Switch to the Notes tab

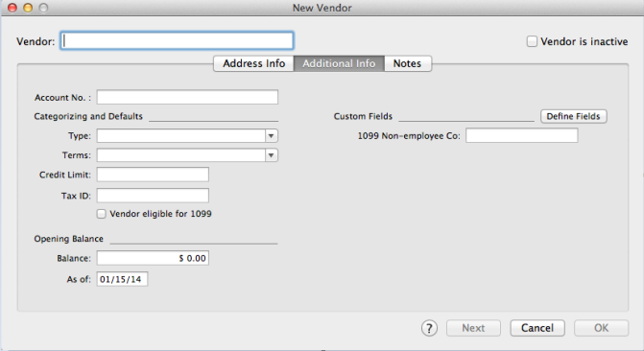[408, 63]
